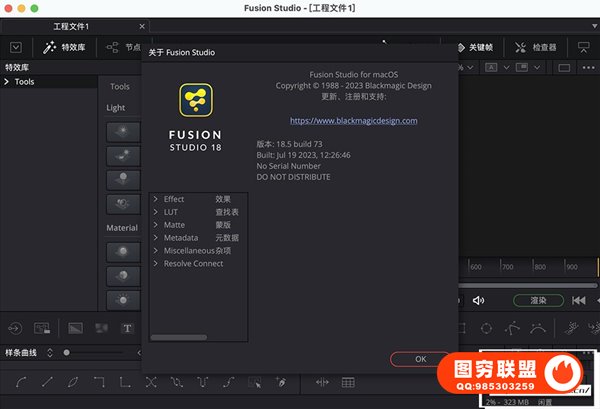Select the first Material tool icon
This screenshot has width=600, height=409.
[123, 251]
